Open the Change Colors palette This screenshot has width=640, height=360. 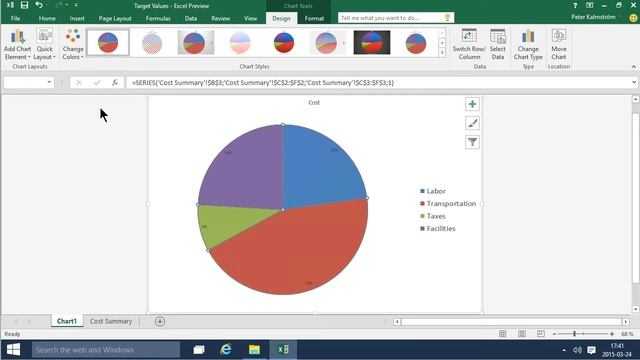pyautogui.click(x=73, y=45)
